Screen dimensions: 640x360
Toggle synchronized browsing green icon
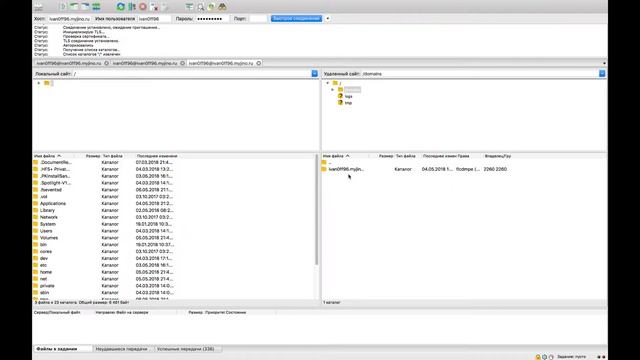(211, 7)
